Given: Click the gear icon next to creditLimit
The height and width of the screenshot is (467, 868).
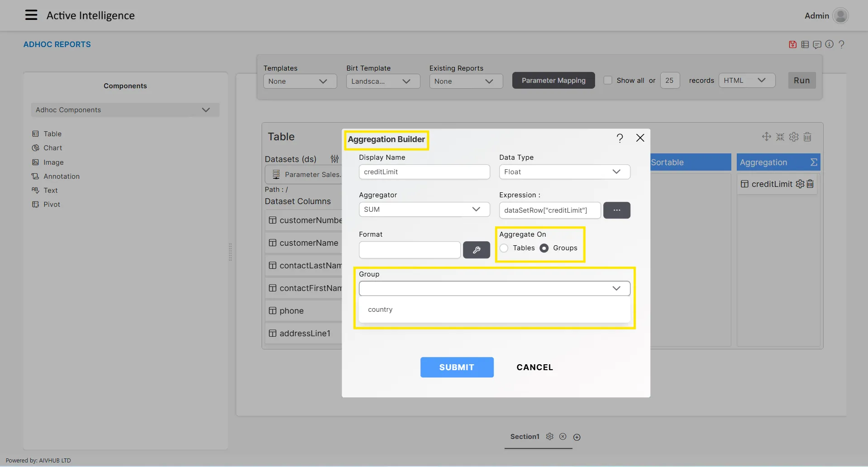Looking at the screenshot, I should [800, 184].
